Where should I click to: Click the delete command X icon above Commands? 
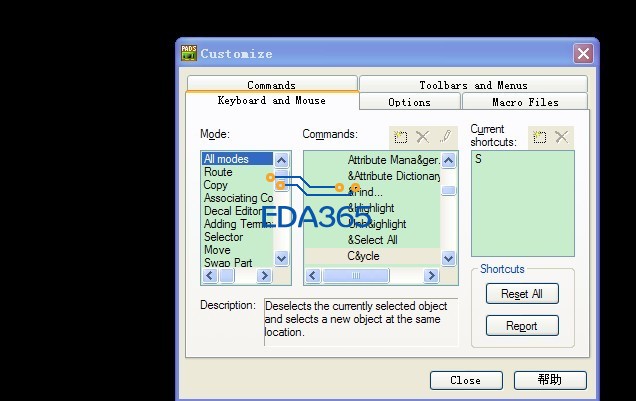tap(423, 137)
